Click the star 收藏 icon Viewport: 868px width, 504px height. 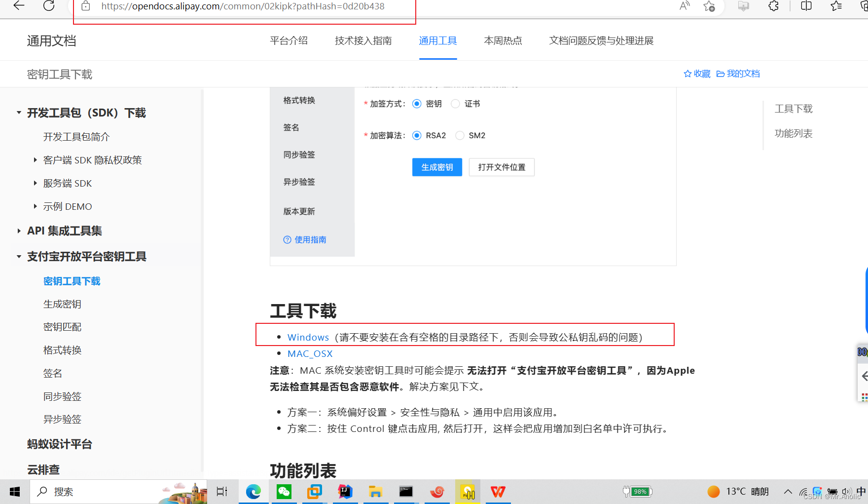pos(697,74)
